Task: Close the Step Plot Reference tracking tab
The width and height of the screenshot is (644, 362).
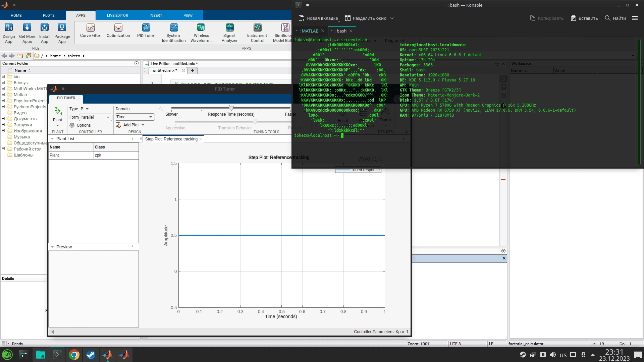Action: 201,139
